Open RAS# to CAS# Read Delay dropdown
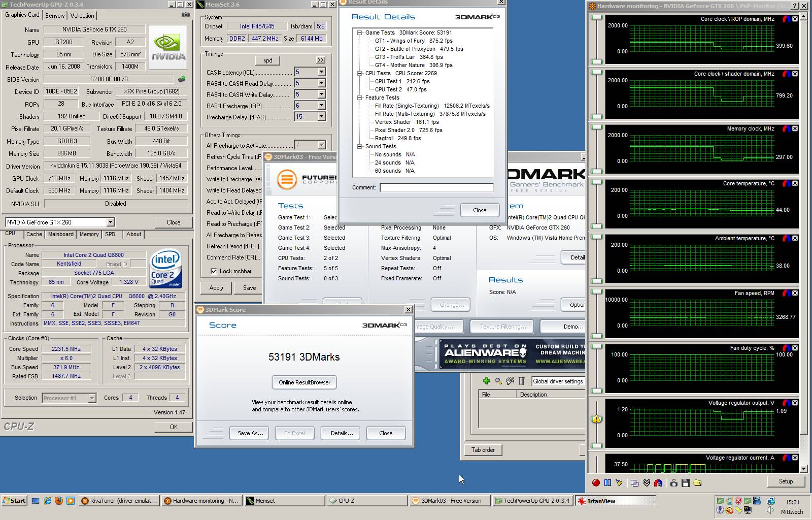812x520 pixels. tap(321, 83)
